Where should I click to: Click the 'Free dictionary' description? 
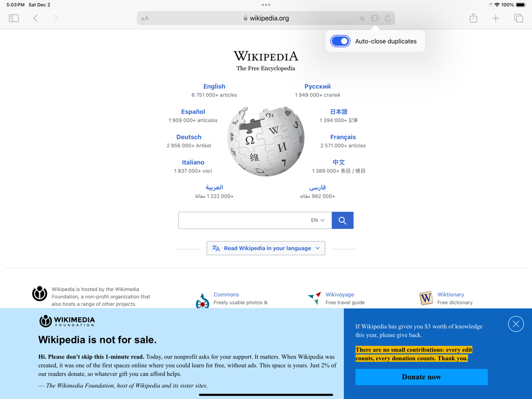click(455, 302)
